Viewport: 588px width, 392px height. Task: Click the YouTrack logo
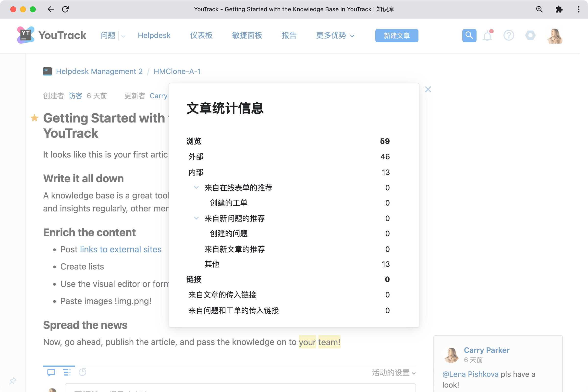pyautogui.click(x=51, y=35)
